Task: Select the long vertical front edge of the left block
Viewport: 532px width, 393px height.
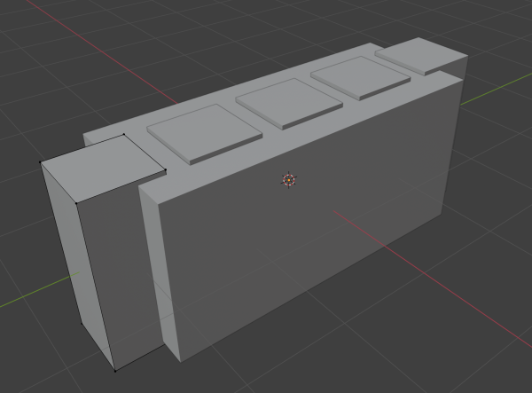Action: pyautogui.click(x=96, y=286)
